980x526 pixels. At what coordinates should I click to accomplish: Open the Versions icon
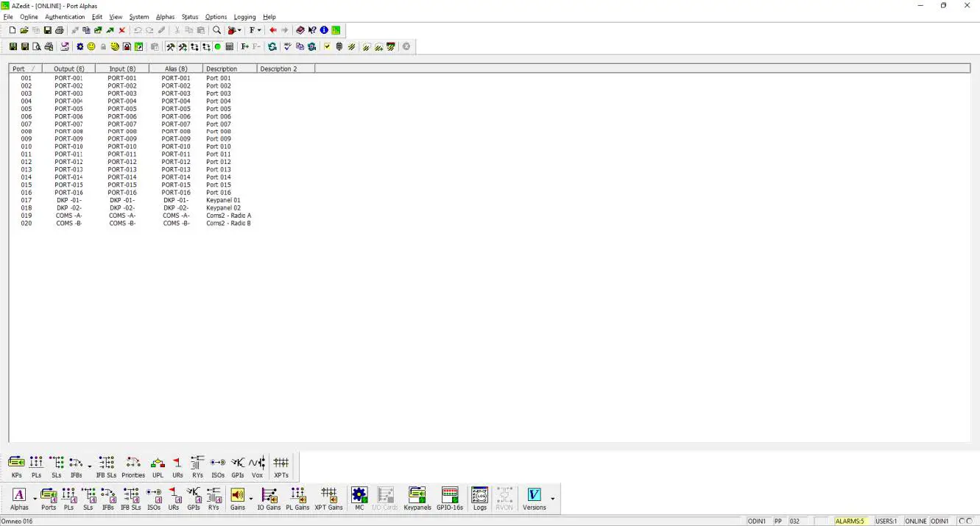coord(535,499)
